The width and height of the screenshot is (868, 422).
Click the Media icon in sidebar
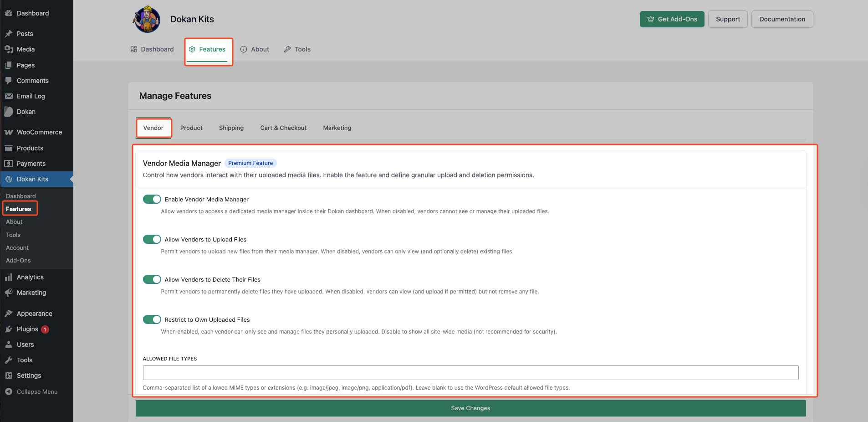pyautogui.click(x=9, y=49)
